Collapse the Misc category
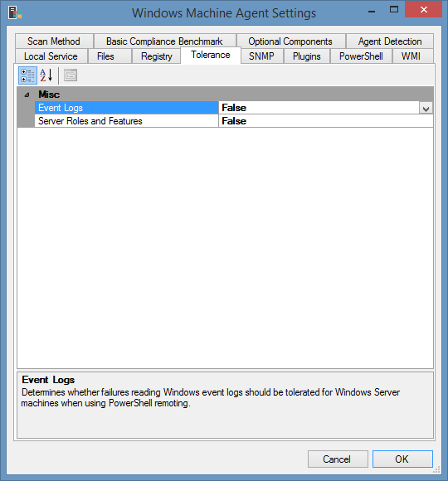This screenshot has height=481, width=448. pyautogui.click(x=27, y=95)
